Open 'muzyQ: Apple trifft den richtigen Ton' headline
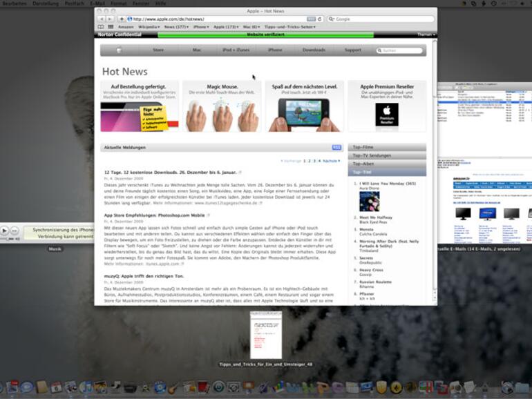 pos(144,276)
